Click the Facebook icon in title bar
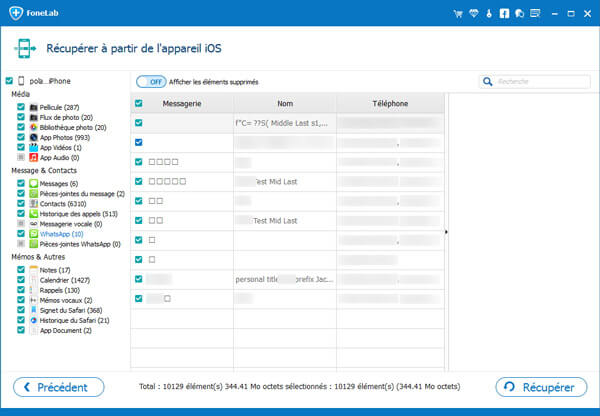Viewport: 600px width, 416px height. click(x=503, y=13)
